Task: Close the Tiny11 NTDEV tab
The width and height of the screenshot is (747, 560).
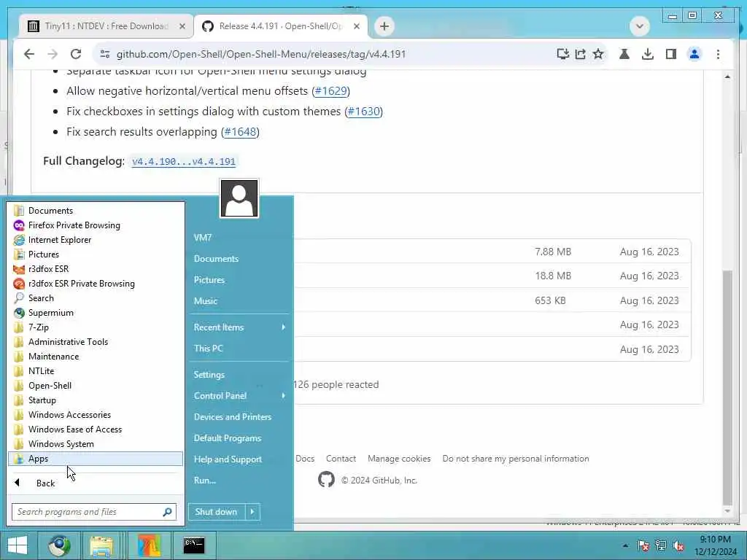Action: [182, 26]
